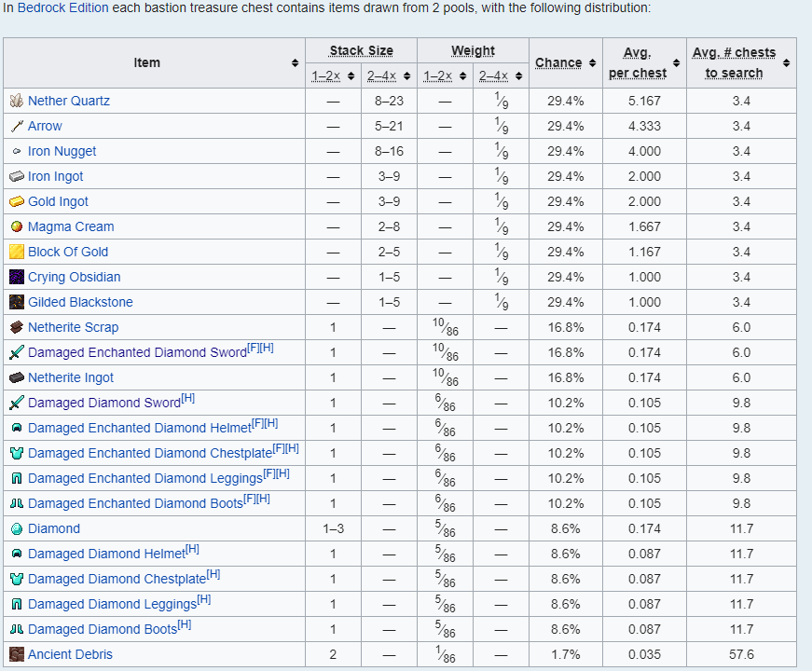The image size is (812, 671).
Task: Click the Block Of Gold icon
Action: tap(16, 252)
